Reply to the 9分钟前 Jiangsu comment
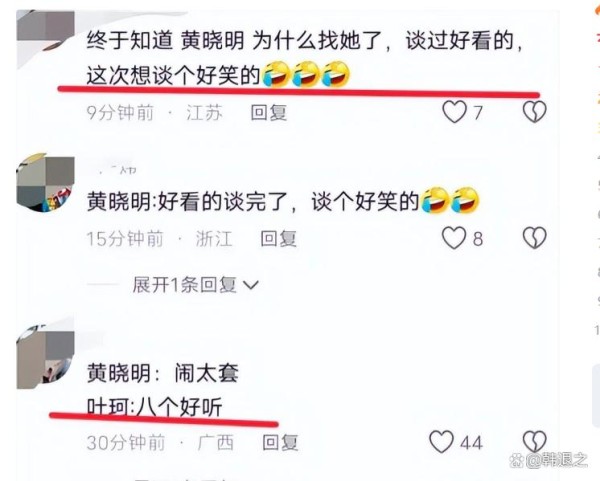Screen dimensions: 600x481 pos(269,113)
